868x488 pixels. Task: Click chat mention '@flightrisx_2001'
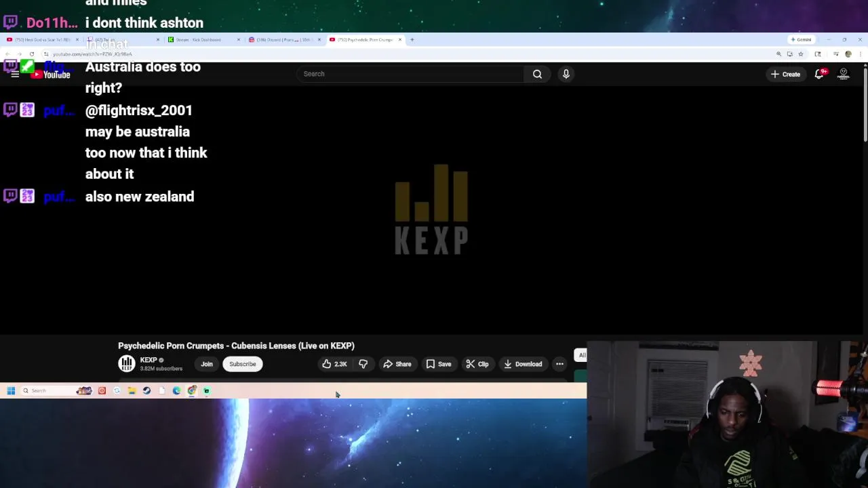[139, 110]
